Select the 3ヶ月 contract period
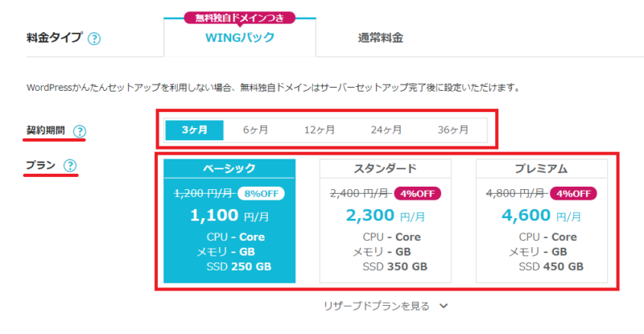Image resolution: width=644 pixels, height=334 pixels. pyautogui.click(x=195, y=130)
